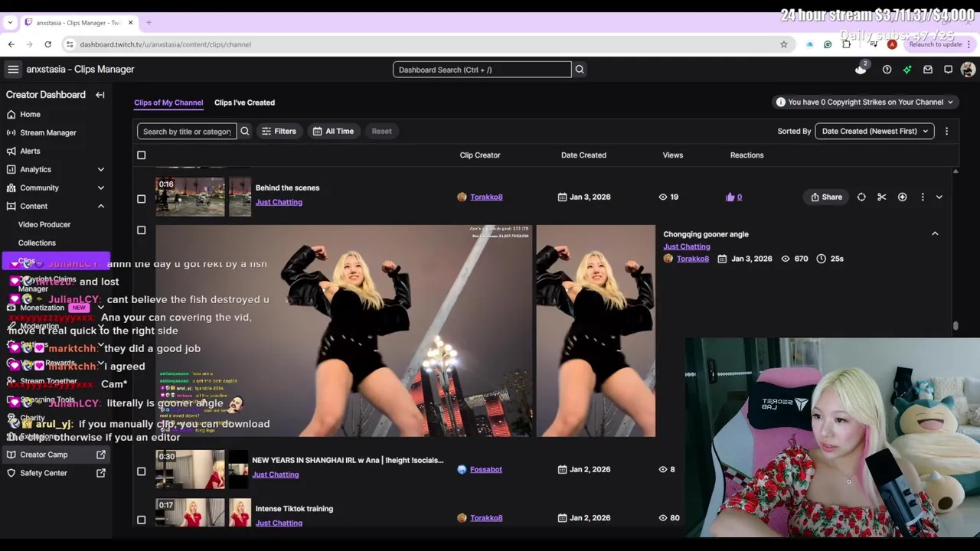This screenshot has width=980, height=551.
Task: Reload the page with browser refresh
Action: (47, 44)
